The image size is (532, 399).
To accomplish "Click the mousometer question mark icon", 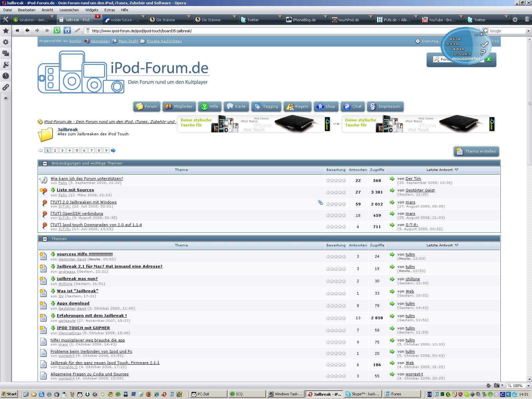I will coord(483,52).
